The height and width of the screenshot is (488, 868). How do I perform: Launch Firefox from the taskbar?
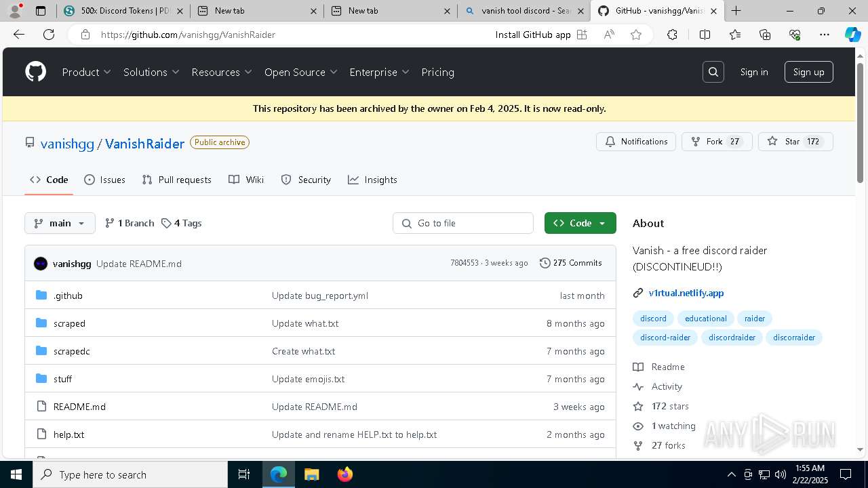(345, 474)
